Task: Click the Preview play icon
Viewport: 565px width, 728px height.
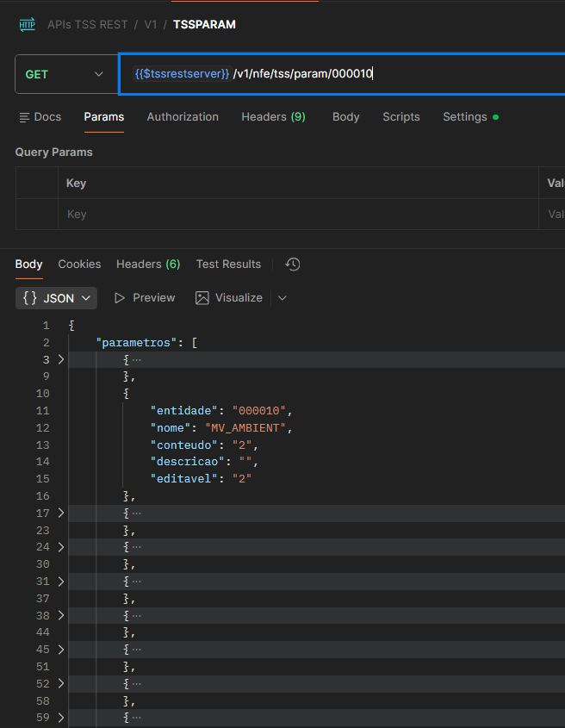Action: (120, 298)
